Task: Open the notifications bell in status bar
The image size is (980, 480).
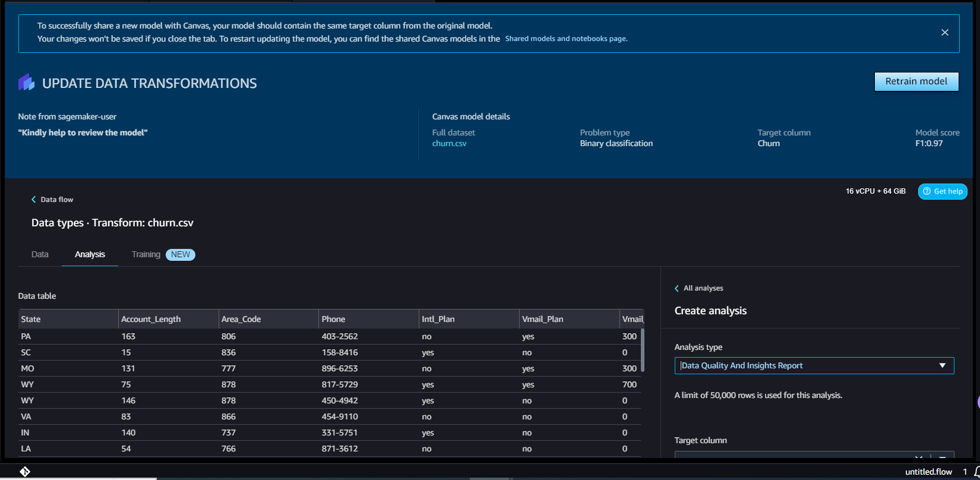Action: 977,472
